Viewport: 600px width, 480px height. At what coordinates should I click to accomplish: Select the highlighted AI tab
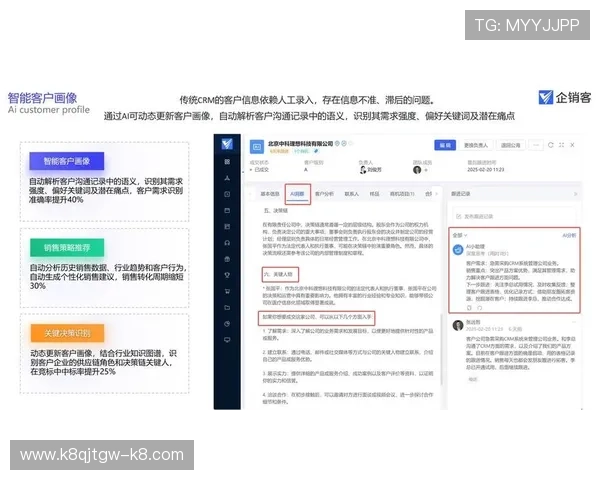(297, 194)
